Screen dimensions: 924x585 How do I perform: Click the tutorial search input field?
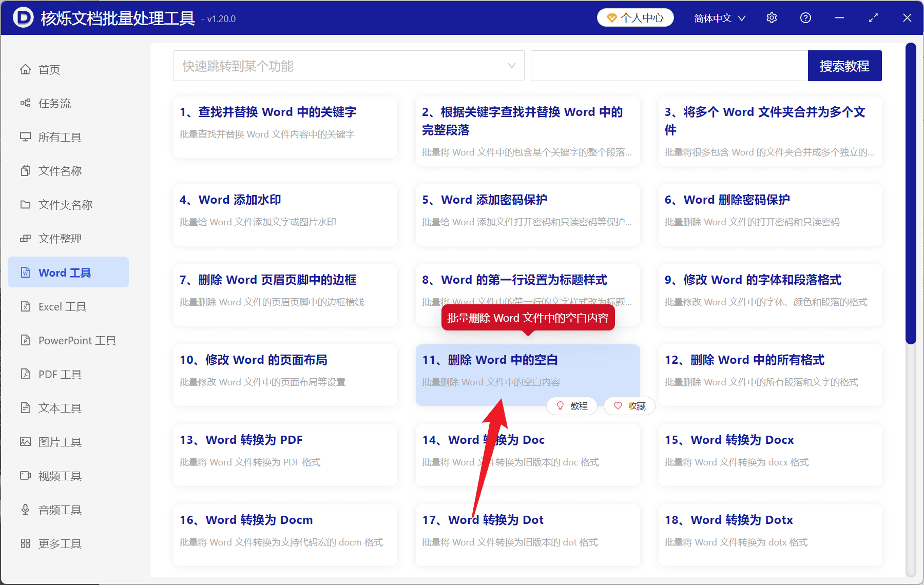click(669, 66)
